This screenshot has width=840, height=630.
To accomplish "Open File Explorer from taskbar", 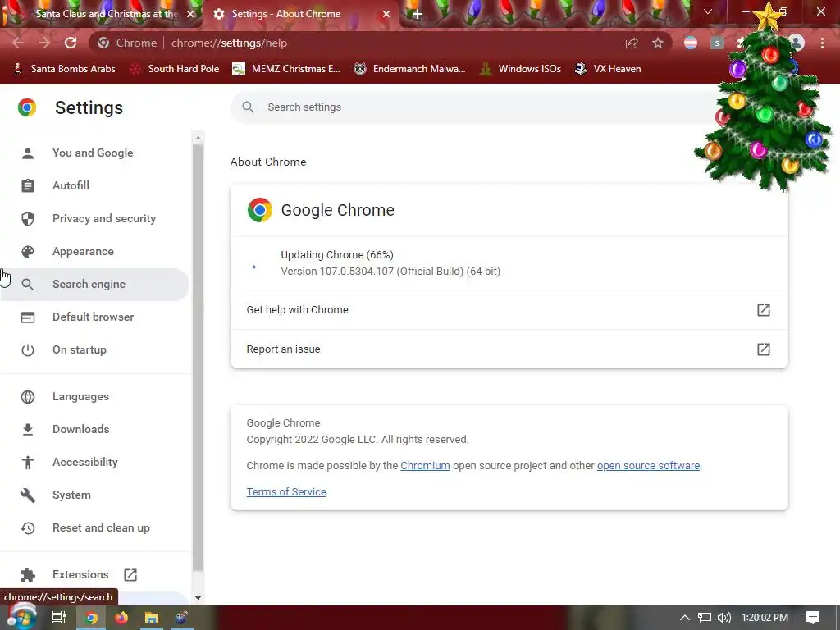I will pos(152,618).
